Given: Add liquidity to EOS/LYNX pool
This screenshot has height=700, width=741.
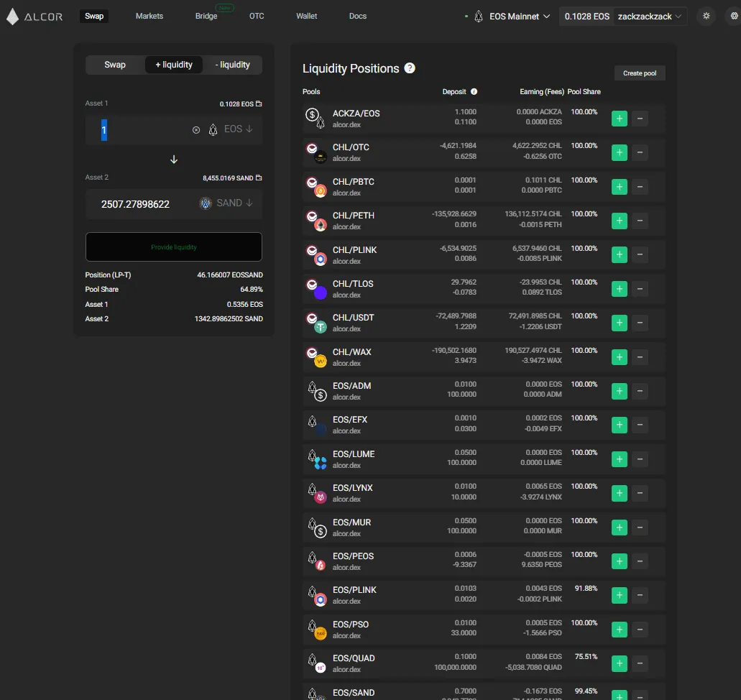Looking at the screenshot, I should [x=619, y=493].
